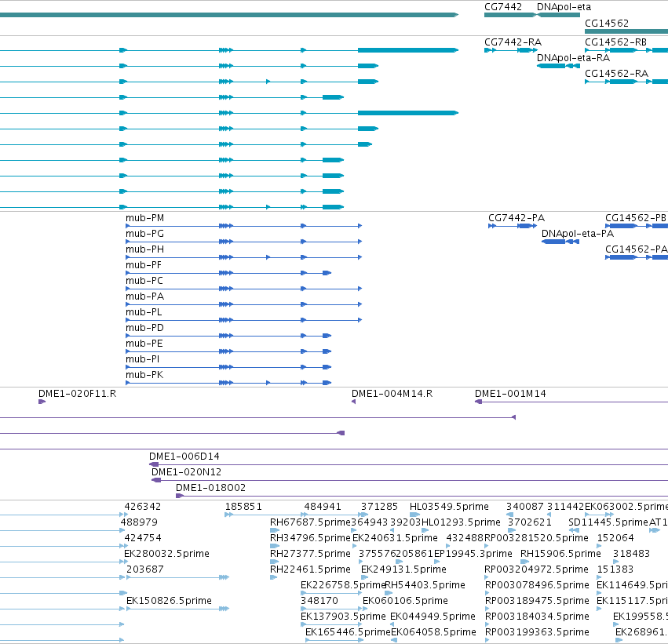
Task: Select EST label 371285
Action: tap(379, 507)
